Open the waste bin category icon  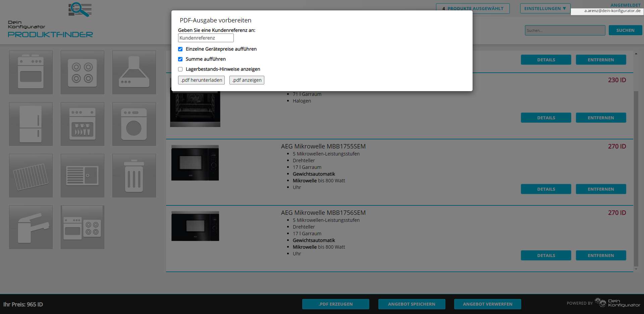tap(134, 176)
